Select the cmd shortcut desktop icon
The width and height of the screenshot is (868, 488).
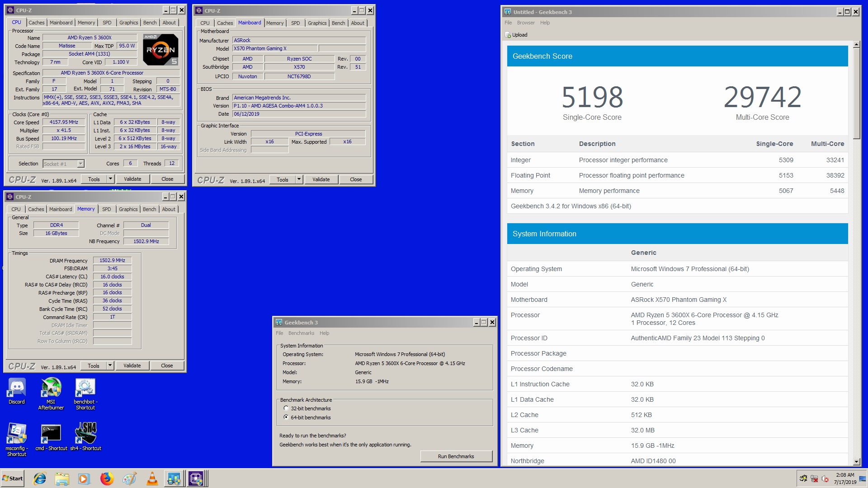(51, 437)
